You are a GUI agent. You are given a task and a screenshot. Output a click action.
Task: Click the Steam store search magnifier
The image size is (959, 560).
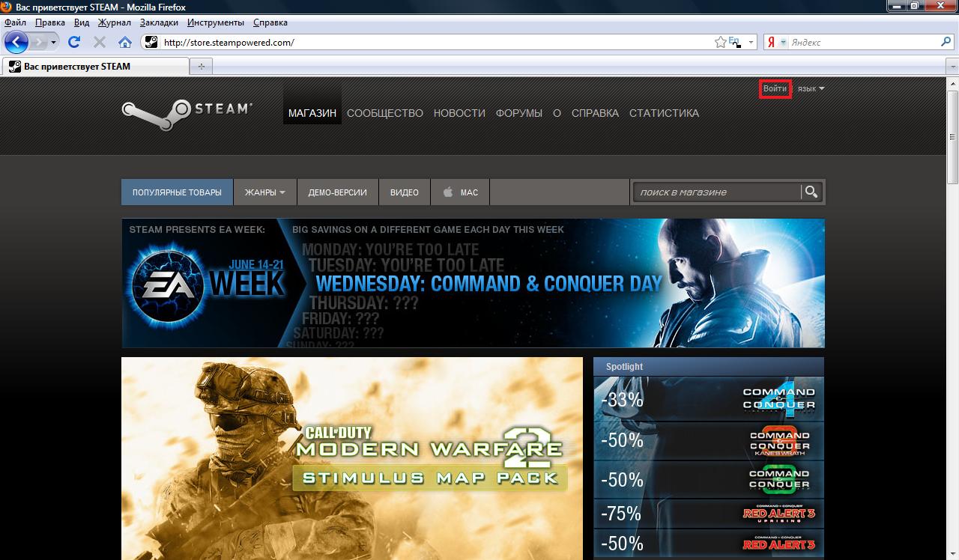(811, 192)
